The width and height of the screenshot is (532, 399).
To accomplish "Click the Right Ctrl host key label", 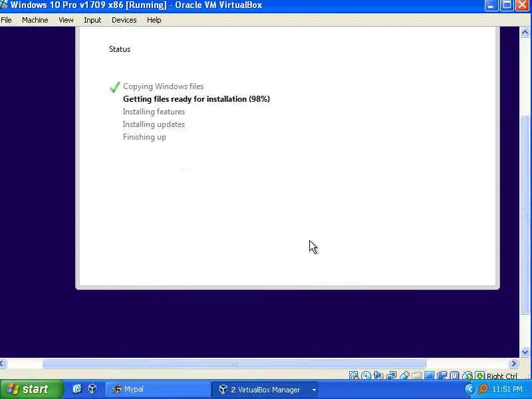I will coord(502,376).
